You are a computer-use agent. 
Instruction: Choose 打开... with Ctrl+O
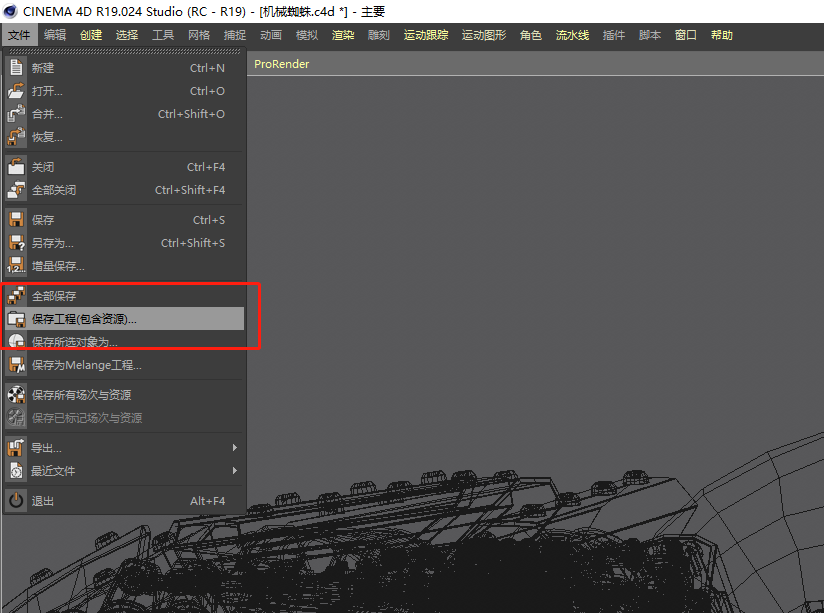point(125,91)
